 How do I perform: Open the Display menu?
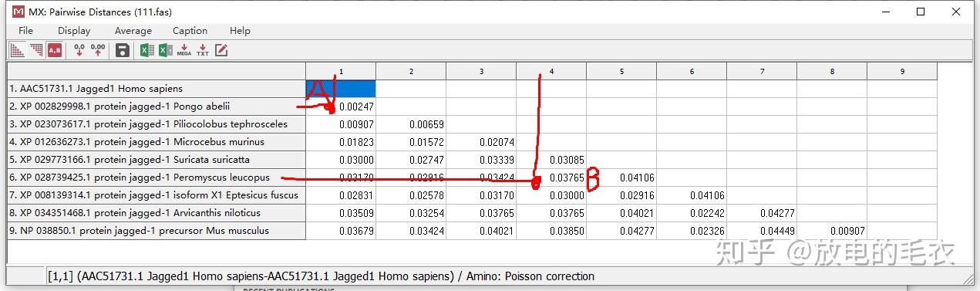point(74,31)
